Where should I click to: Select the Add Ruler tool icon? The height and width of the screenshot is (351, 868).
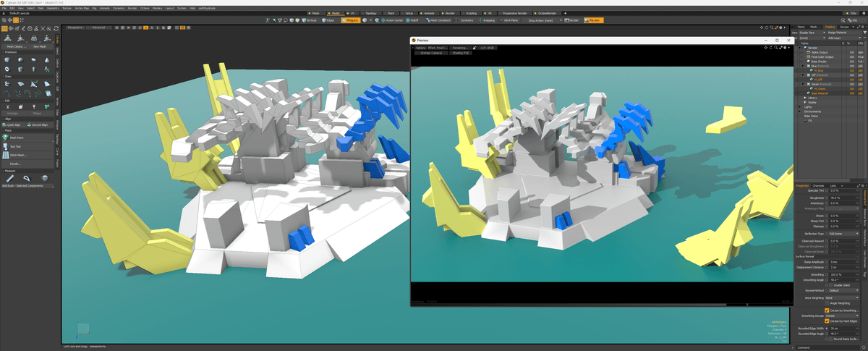tap(10, 178)
